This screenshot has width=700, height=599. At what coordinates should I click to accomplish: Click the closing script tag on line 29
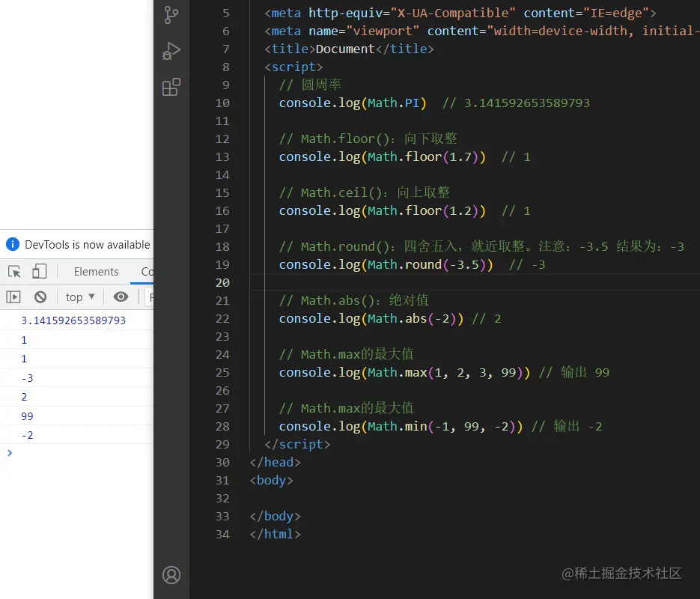pyautogui.click(x=297, y=445)
